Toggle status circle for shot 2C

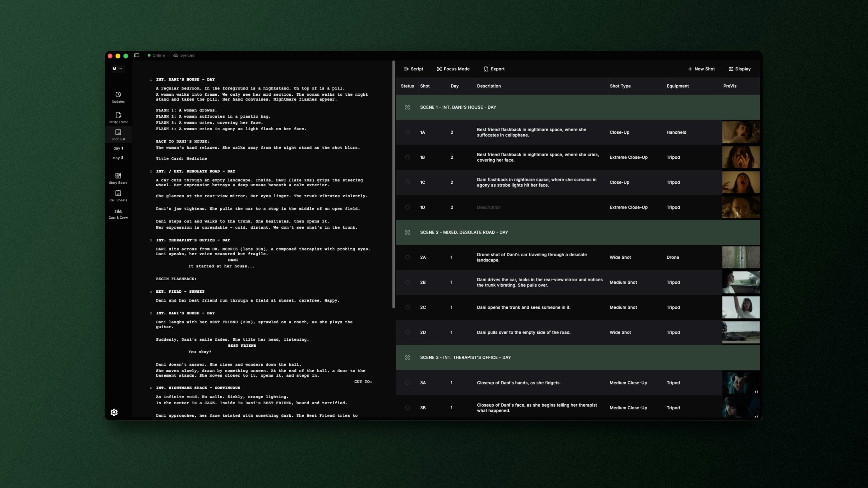click(407, 307)
